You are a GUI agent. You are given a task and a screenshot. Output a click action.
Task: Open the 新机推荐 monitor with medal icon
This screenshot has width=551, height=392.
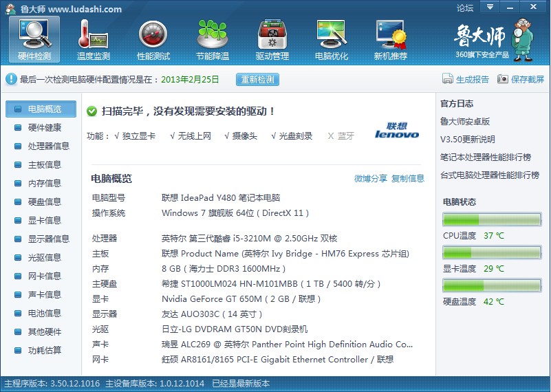point(391,34)
